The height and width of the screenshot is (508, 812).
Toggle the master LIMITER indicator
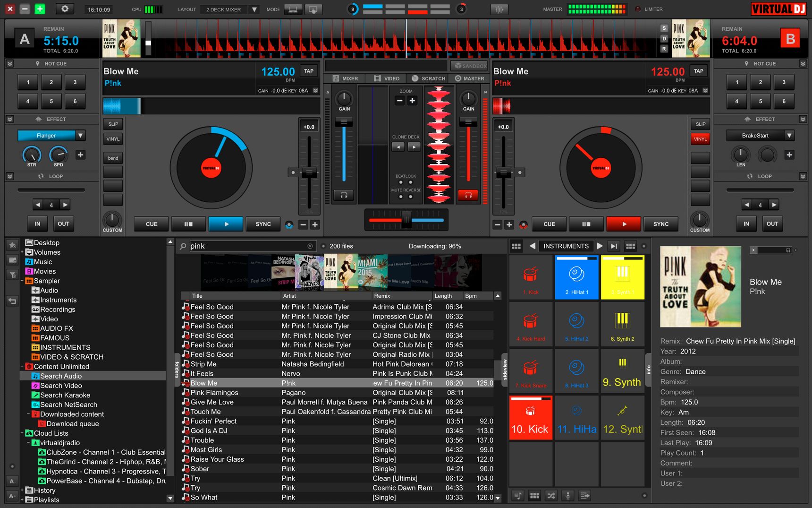click(638, 9)
